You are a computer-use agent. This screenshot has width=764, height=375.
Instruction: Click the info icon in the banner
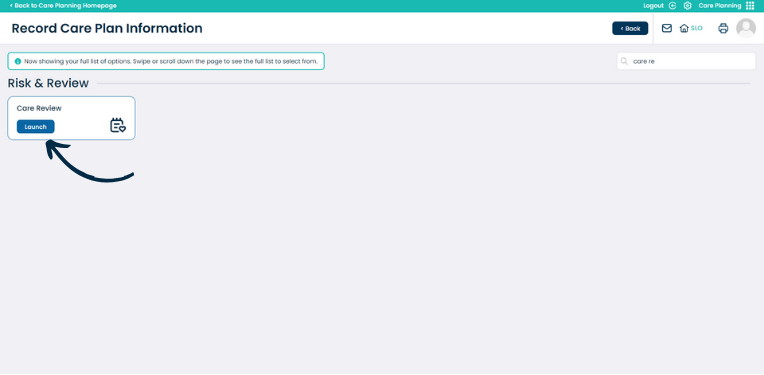pyautogui.click(x=18, y=61)
